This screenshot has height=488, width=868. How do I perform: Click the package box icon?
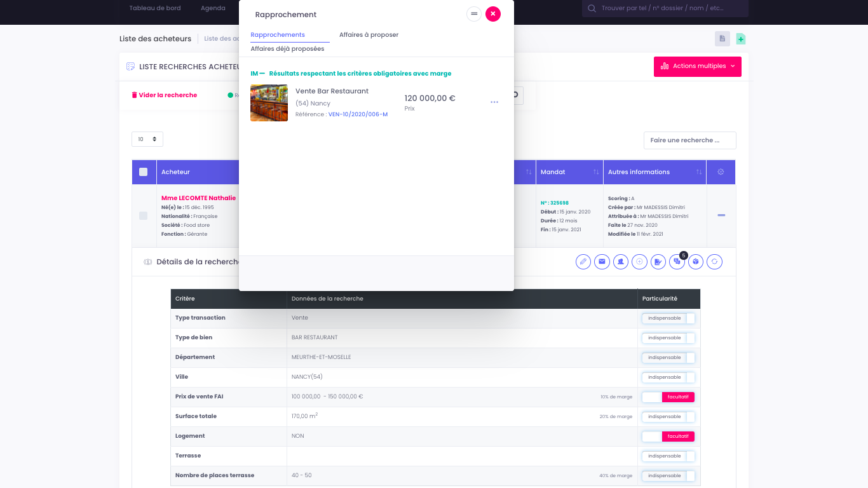point(695,261)
